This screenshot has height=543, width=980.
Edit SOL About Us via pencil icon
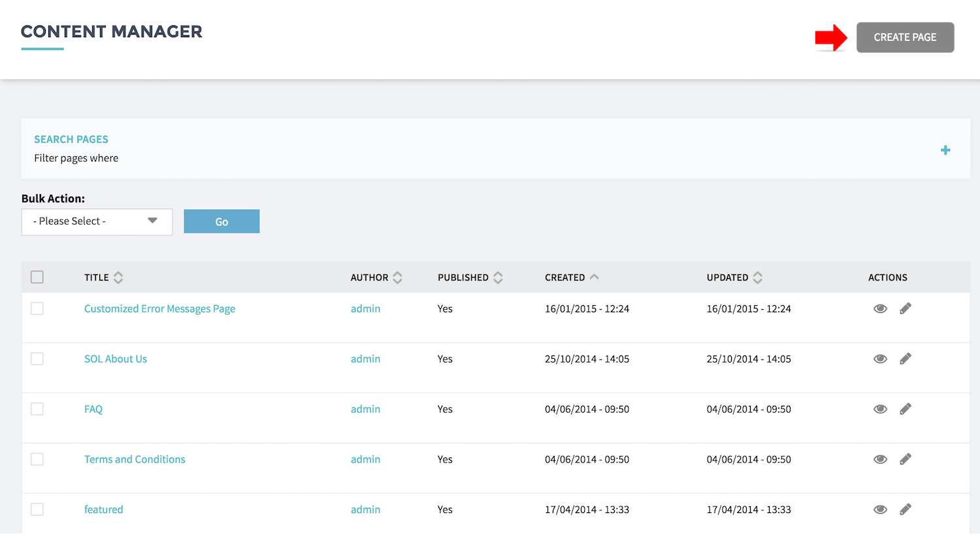click(905, 359)
